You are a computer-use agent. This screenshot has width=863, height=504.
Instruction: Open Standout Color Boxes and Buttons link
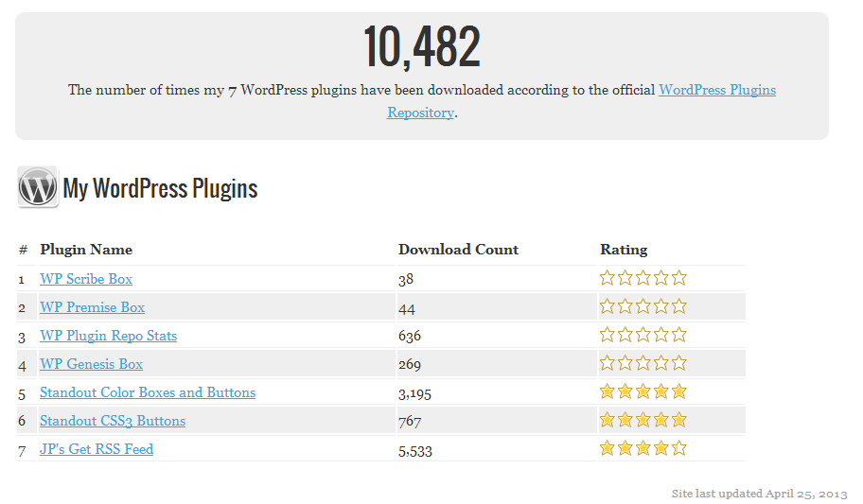(x=148, y=392)
